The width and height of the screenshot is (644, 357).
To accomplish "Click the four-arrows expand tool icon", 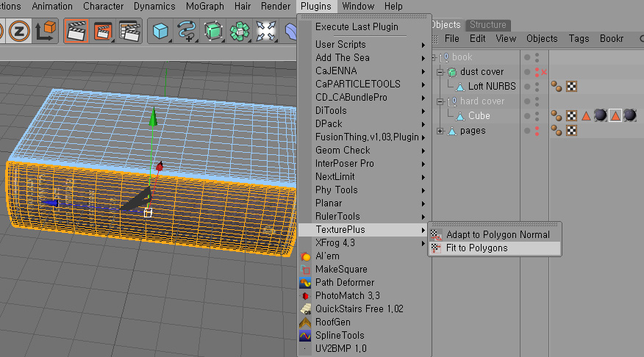I will (x=265, y=31).
